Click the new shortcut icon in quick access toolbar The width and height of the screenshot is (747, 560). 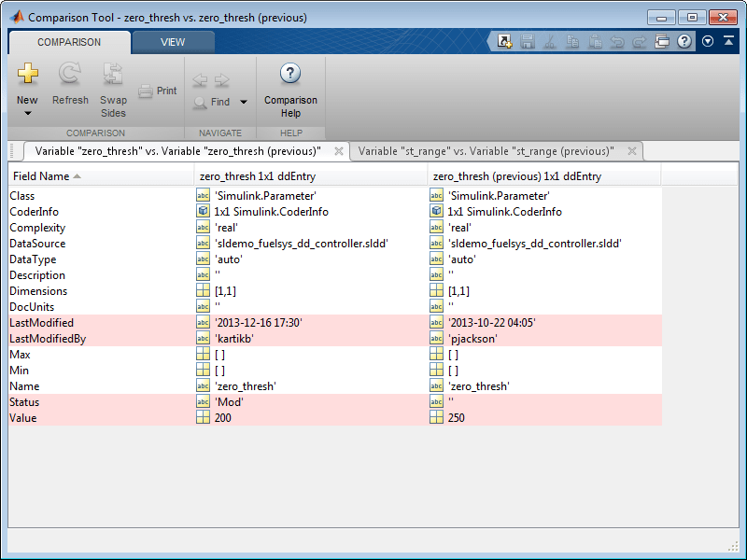coord(504,41)
